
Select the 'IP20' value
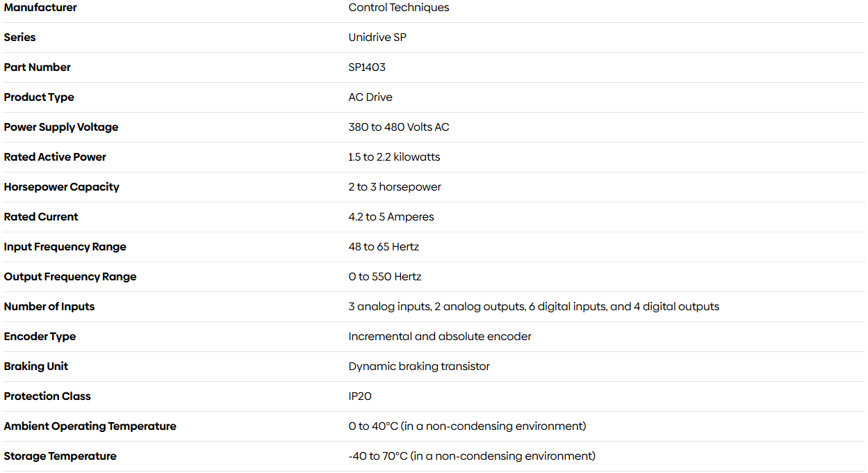360,396
